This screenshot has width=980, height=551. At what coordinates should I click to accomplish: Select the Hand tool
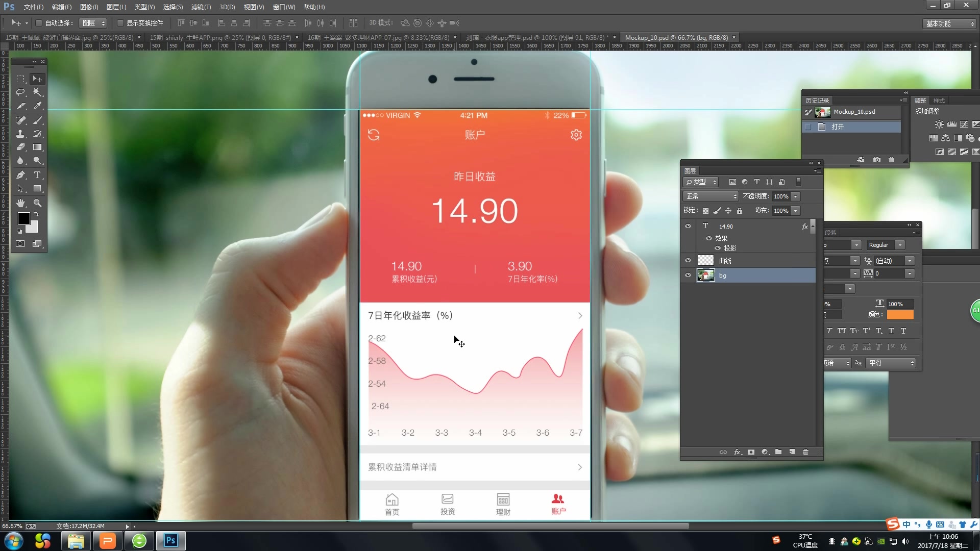click(20, 203)
